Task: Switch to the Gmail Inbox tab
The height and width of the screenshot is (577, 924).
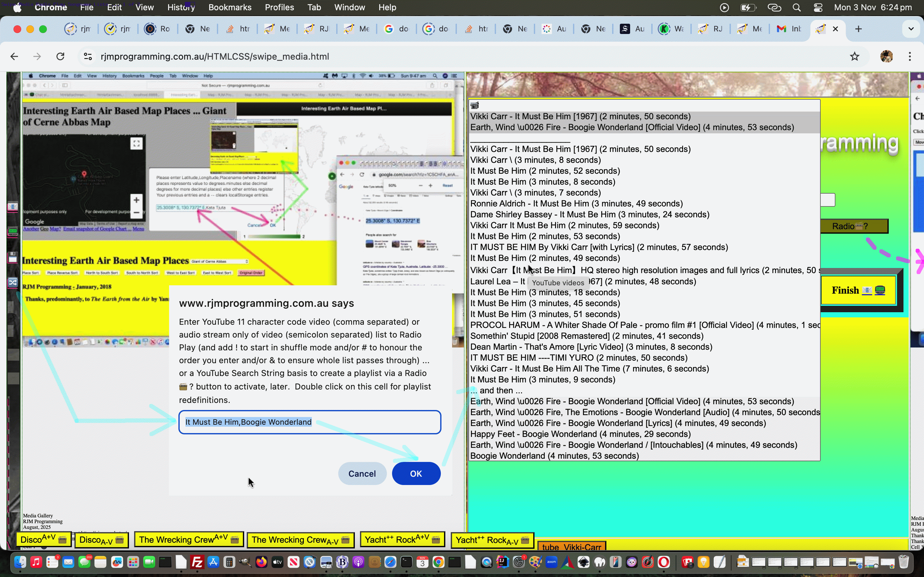Action: (x=789, y=29)
